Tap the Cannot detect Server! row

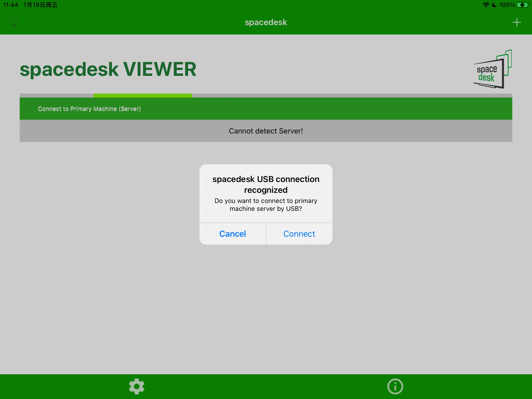tap(266, 131)
